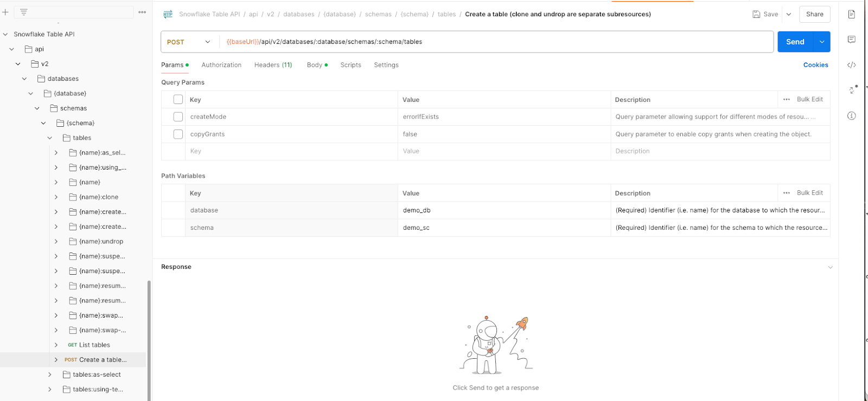Open the POST method dropdown
Screen dimensions: 868x401
(x=189, y=42)
